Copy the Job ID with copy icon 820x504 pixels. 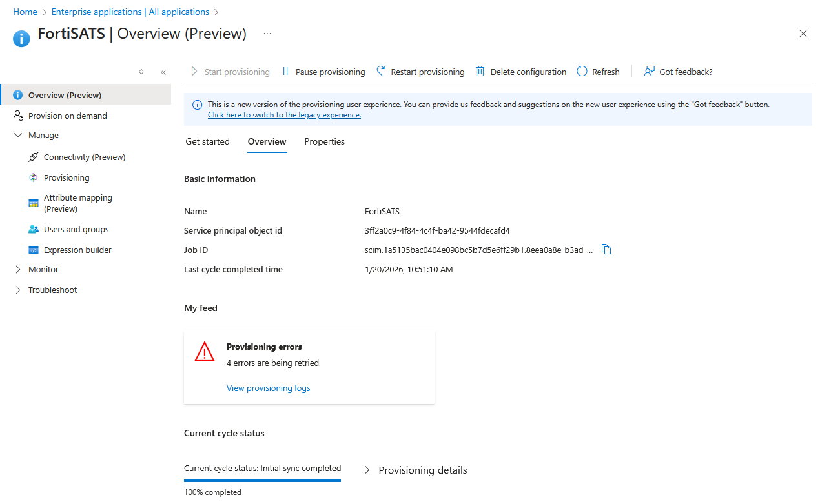tap(606, 249)
